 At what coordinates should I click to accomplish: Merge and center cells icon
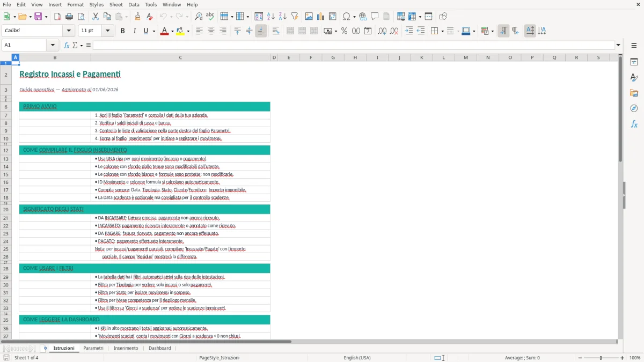coord(290,31)
